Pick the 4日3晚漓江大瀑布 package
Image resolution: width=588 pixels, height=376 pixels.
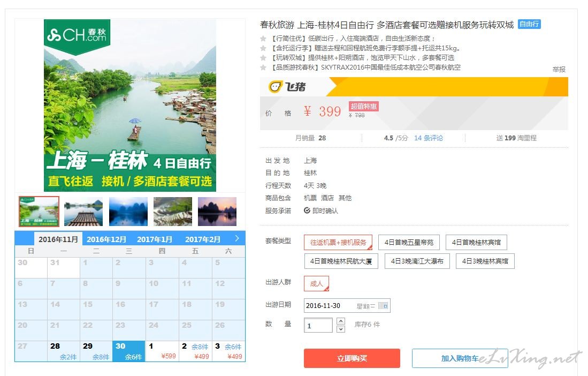point(417,261)
